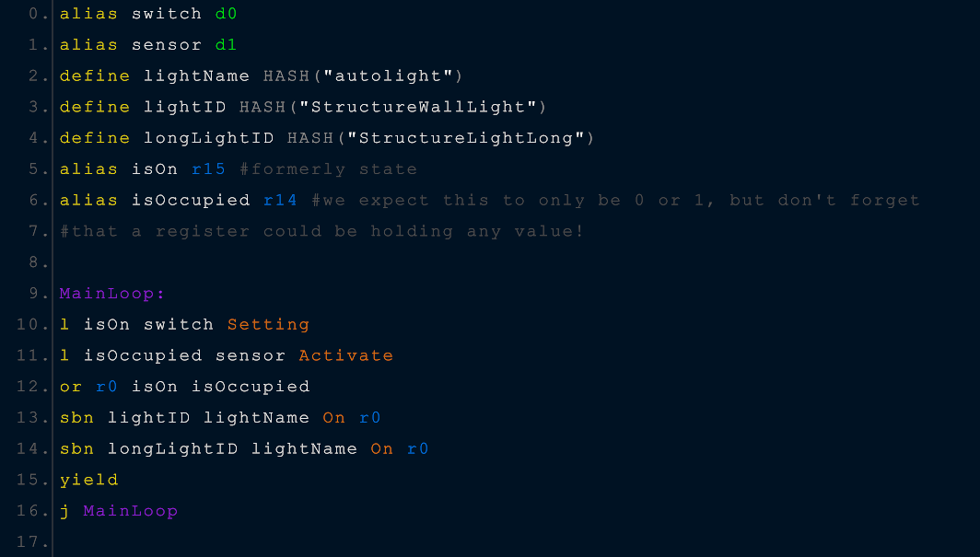Viewport: 980px width, 557px height.
Task: Click the 'yield' instruction
Action: pos(88,480)
